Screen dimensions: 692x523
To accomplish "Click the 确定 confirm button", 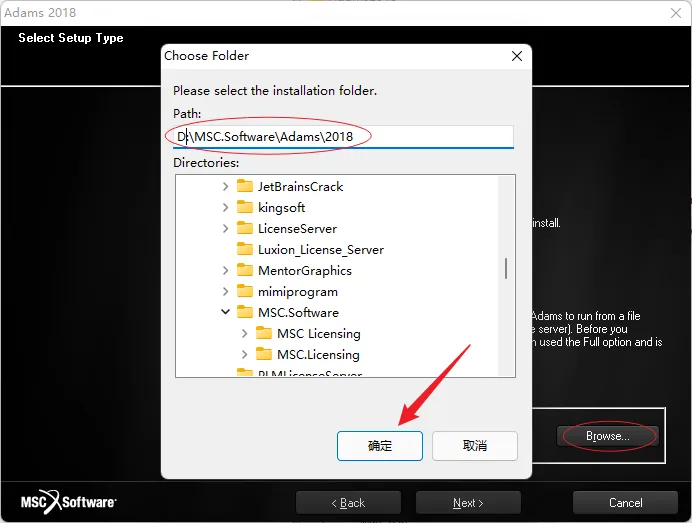I will (x=380, y=446).
